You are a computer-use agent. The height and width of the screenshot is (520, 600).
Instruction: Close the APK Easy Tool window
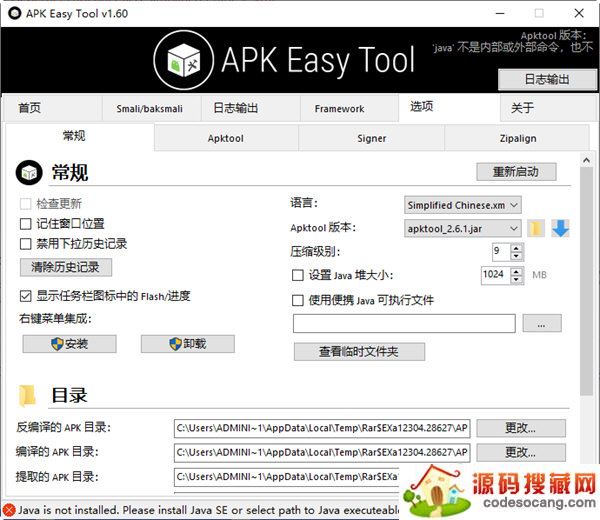click(x=579, y=13)
